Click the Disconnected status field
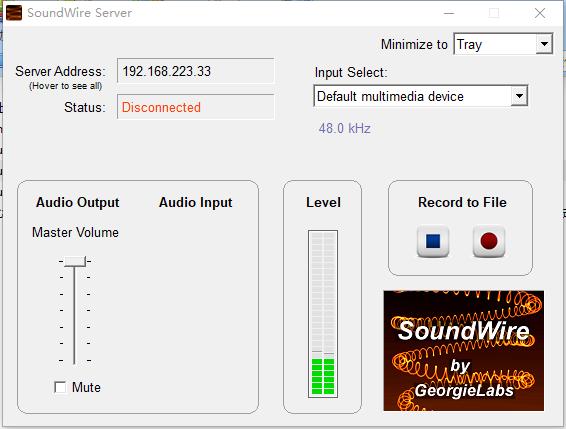 [x=195, y=107]
